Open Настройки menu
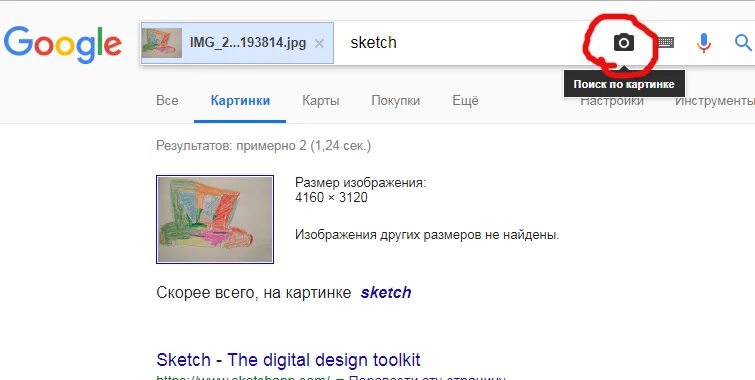This screenshot has width=755, height=380. 612,101
